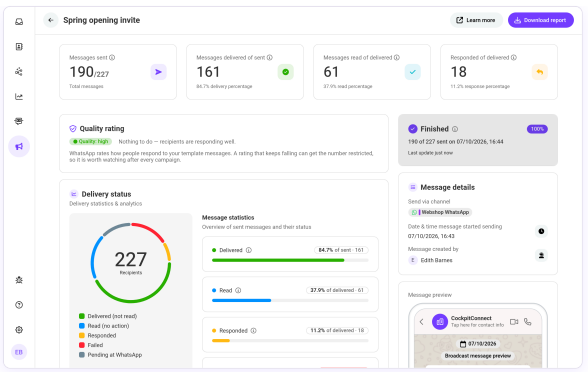Show info for Messages read of delivered
The height and width of the screenshot is (372, 588).
click(397, 58)
